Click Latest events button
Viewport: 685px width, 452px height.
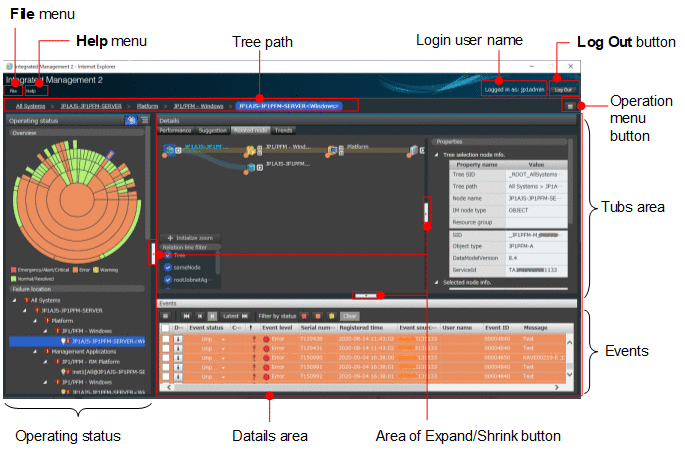pos(235,316)
